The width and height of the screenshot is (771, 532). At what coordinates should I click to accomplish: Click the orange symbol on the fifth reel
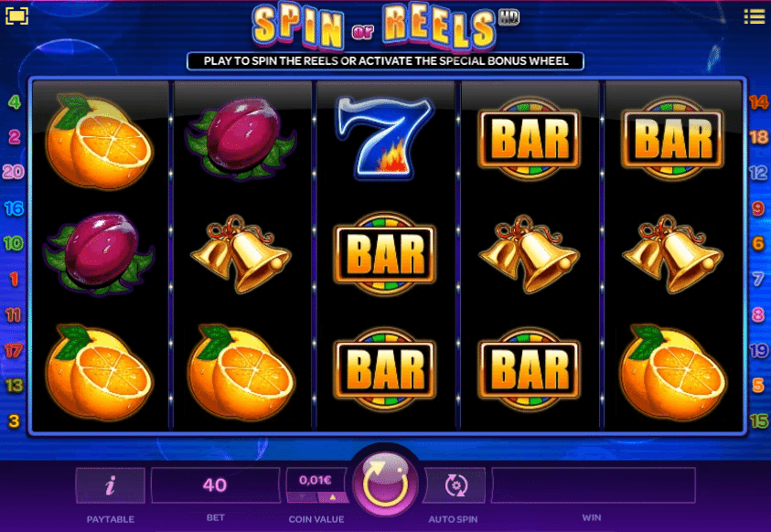(x=672, y=372)
